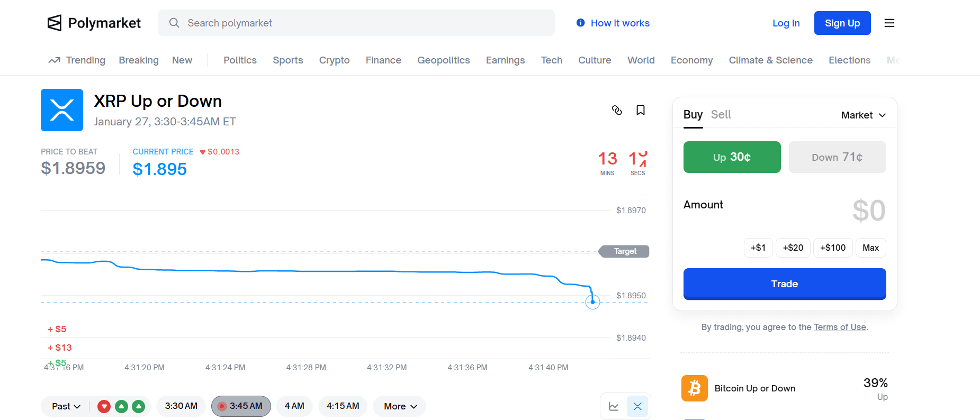Click the Bitcoin Up or Down icon

pyautogui.click(x=694, y=388)
